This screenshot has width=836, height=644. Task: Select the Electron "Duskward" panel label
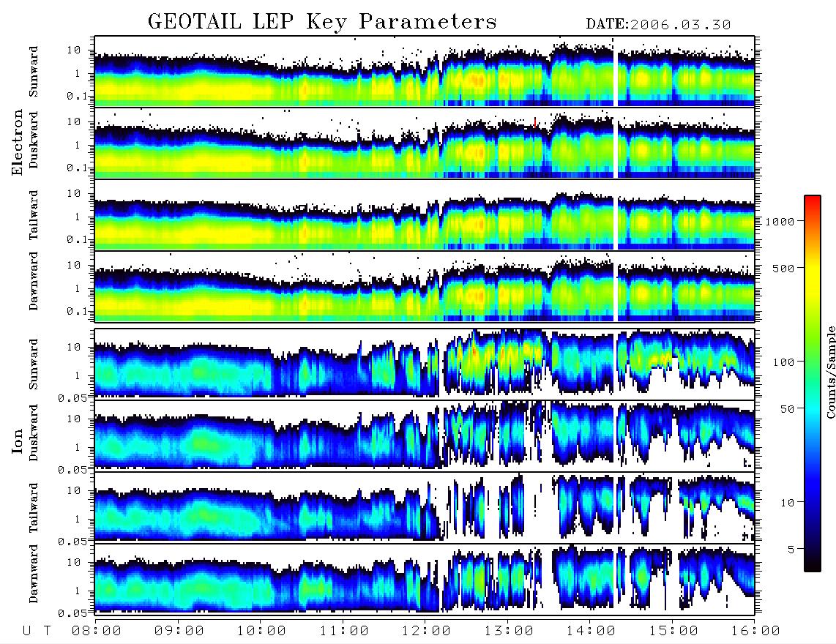[34, 140]
